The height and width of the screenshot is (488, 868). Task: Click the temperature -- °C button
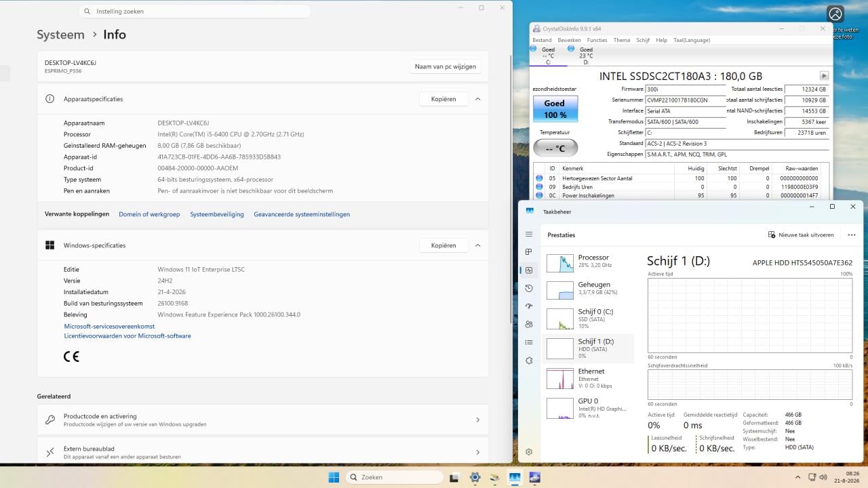pyautogui.click(x=555, y=148)
